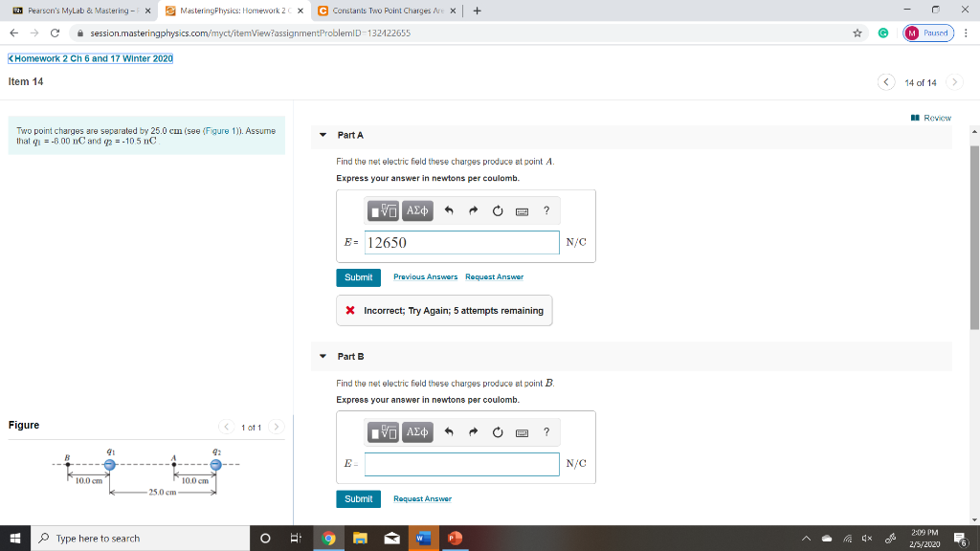Viewport: 980px width, 551px height.
Task: Reload the page
Action: pos(55,33)
